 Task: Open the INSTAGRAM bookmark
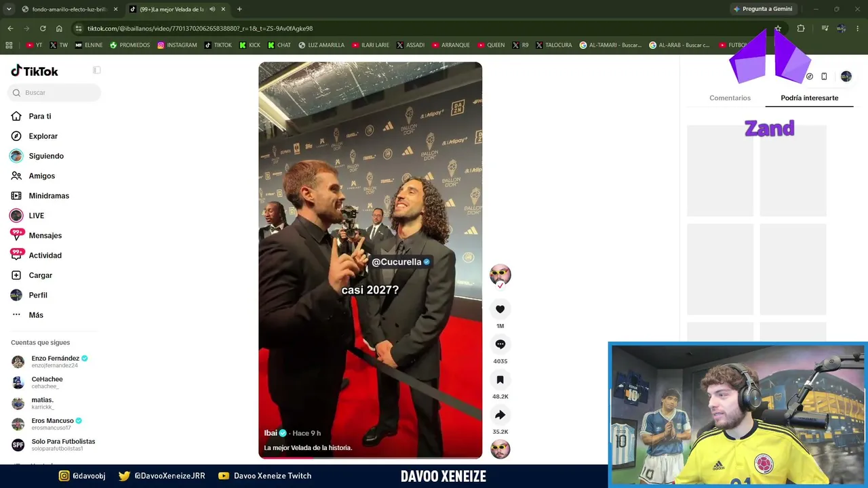(x=177, y=45)
